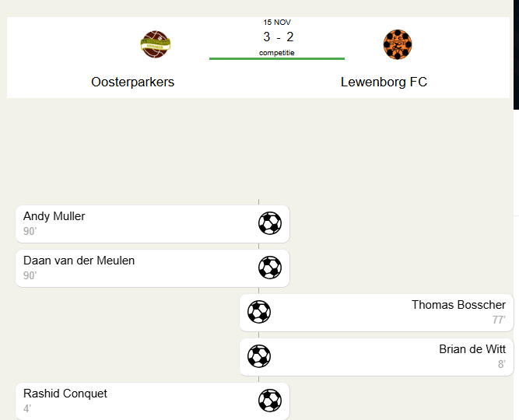Click the Oosterparkers club logo
Viewport: 519px width, 420px height.
pos(156,44)
